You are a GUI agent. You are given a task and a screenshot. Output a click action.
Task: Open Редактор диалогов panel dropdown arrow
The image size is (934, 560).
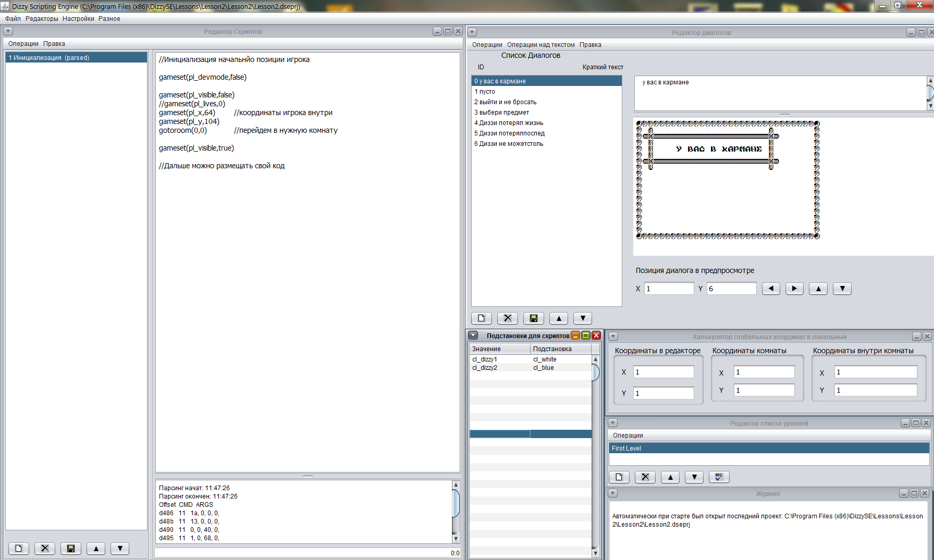coord(472,32)
